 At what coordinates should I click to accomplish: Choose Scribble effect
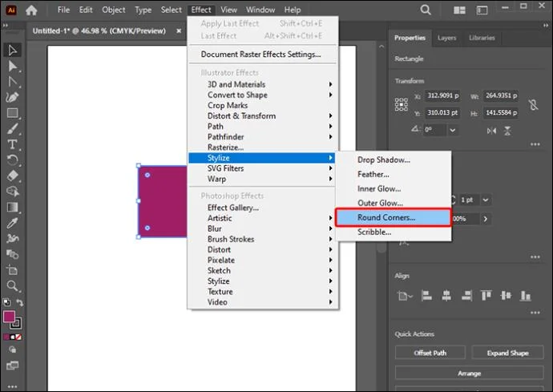(x=394, y=232)
